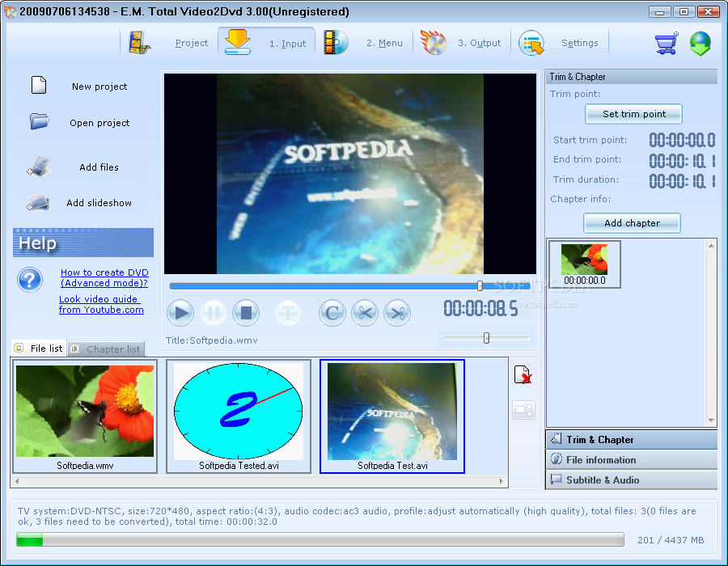Screen dimensions: 728x566
Task: Click file list scrollbar right arrow
Action: pos(501,481)
